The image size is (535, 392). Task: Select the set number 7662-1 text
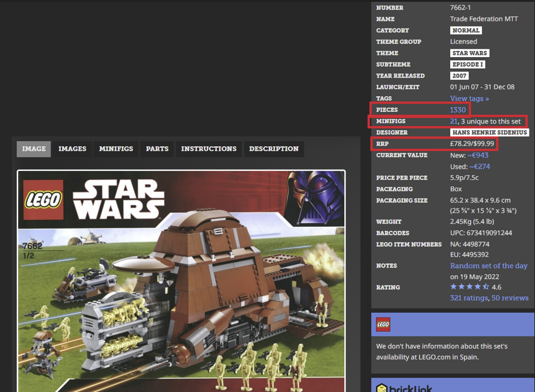tap(460, 7)
